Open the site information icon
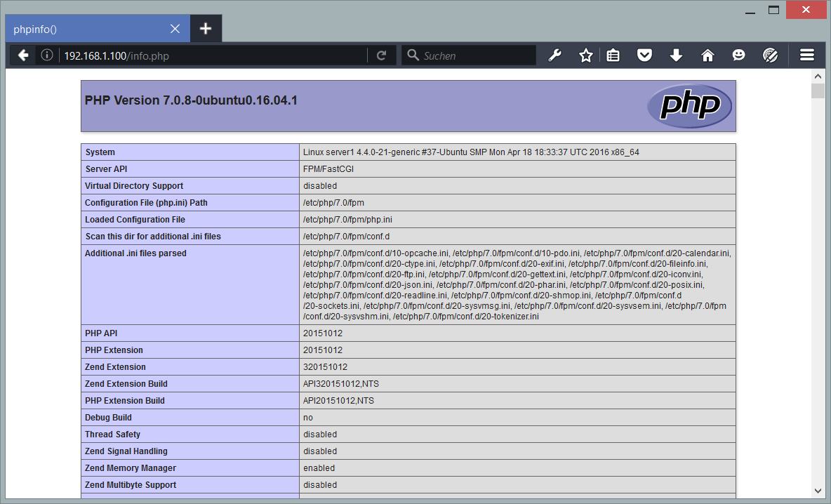The height and width of the screenshot is (504, 831). [x=46, y=55]
